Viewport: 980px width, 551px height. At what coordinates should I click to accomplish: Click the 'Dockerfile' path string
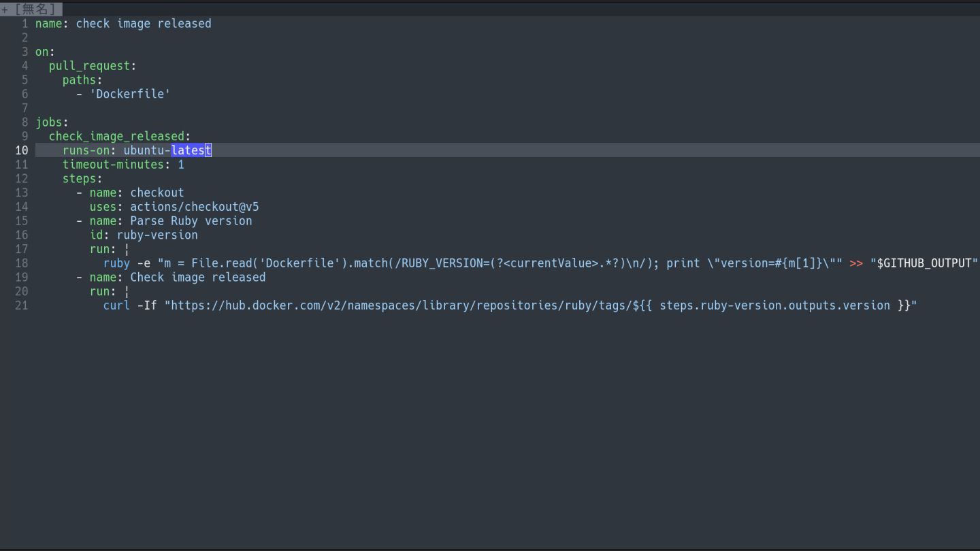[x=130, y=94]
